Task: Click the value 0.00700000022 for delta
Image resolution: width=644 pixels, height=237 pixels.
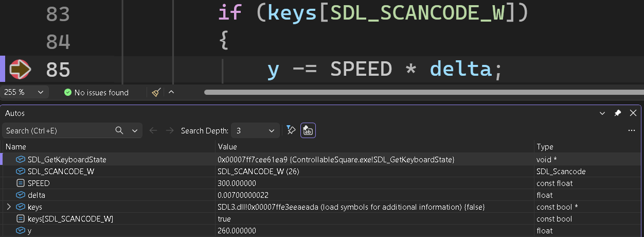Action: (x=243, y=195)
